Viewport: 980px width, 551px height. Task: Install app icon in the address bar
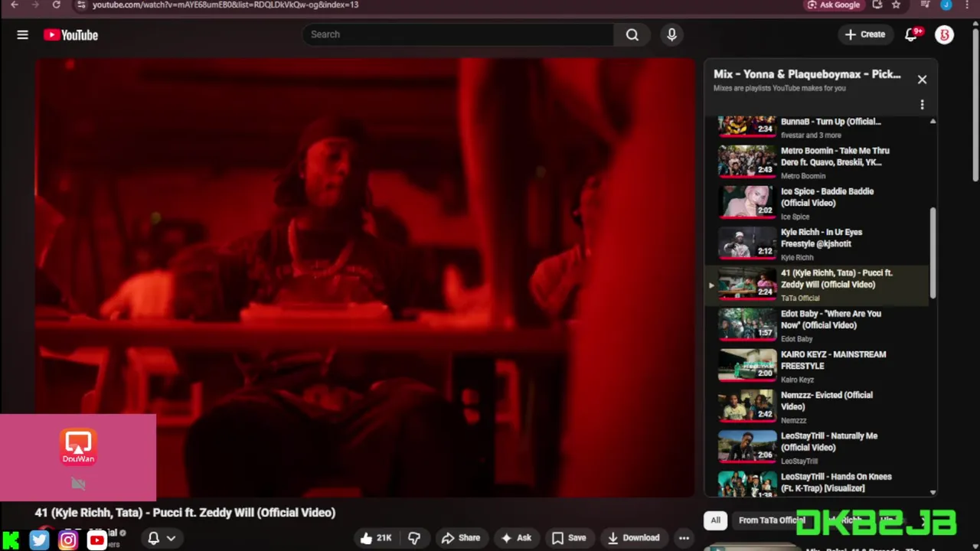pos(877,5)
